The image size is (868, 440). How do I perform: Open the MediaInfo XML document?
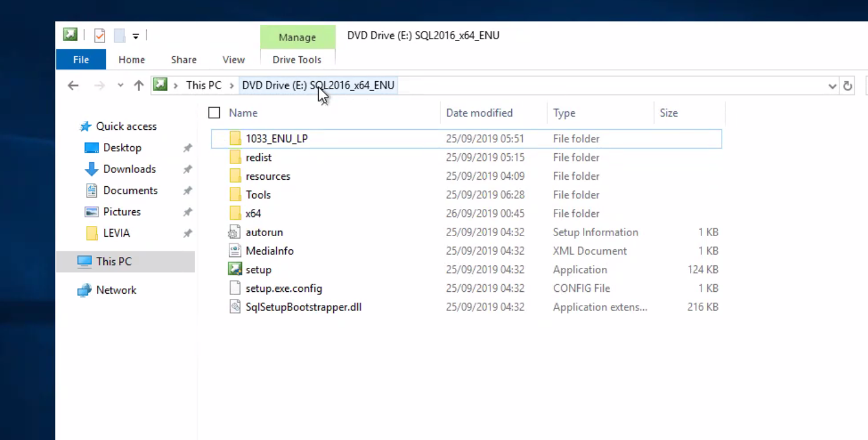pos(269,251)
